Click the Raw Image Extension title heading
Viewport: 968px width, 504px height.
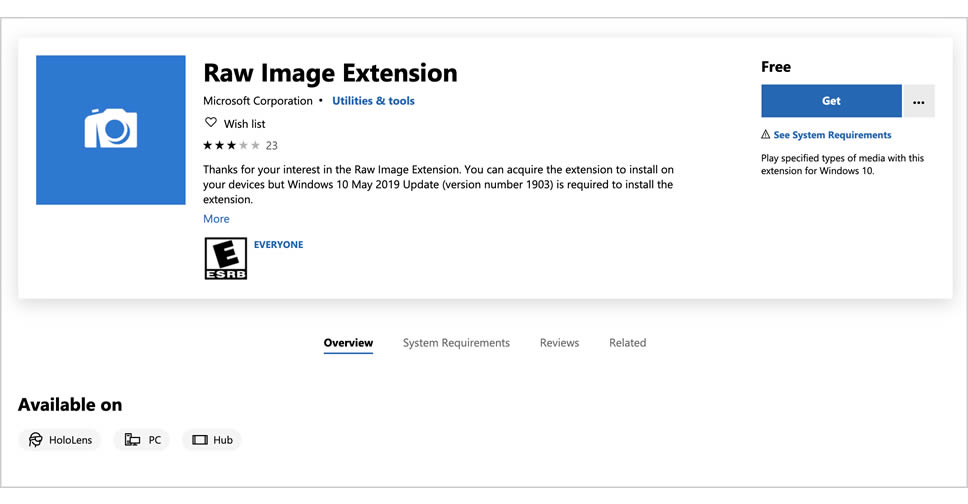pos(330,73)
